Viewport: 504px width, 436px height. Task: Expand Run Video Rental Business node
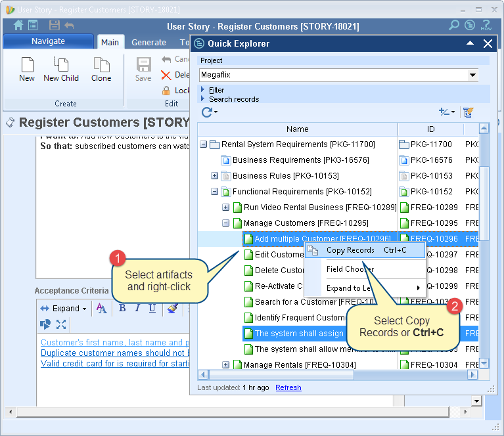[x=226, y=207]
